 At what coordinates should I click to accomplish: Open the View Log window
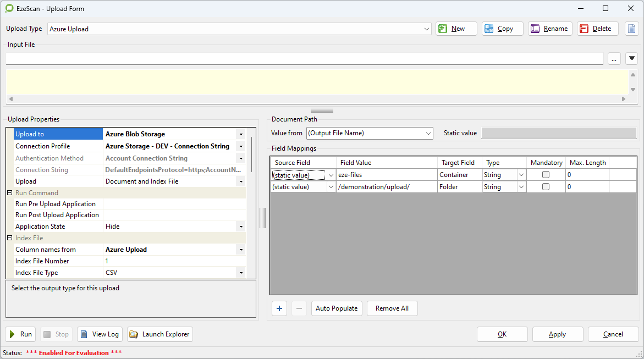pyautogui.click(x=100, y=334)
